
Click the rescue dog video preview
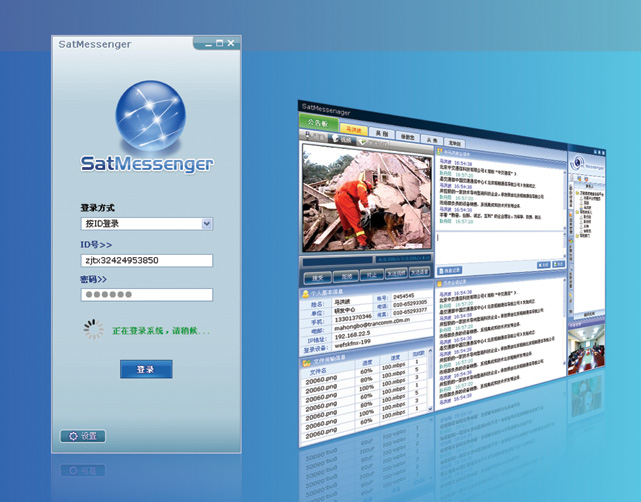pos(367,198)
